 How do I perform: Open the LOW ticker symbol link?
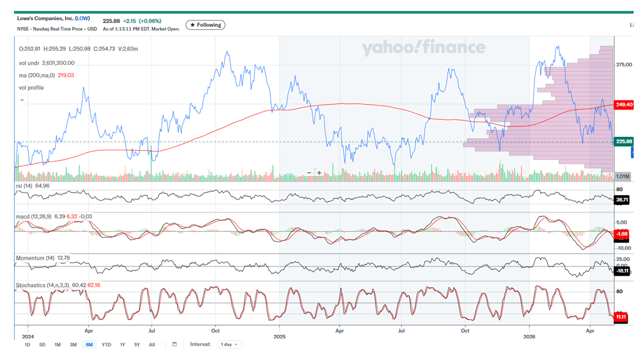83,18
